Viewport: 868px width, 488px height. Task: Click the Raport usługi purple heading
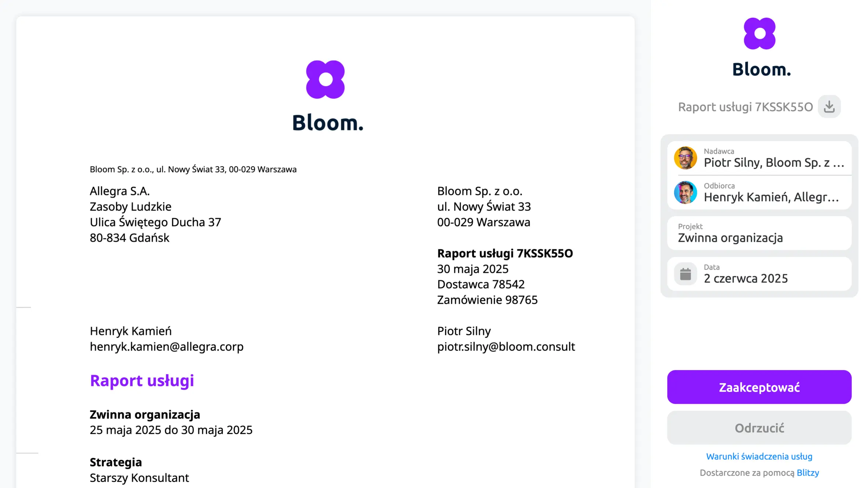point(142,380)
